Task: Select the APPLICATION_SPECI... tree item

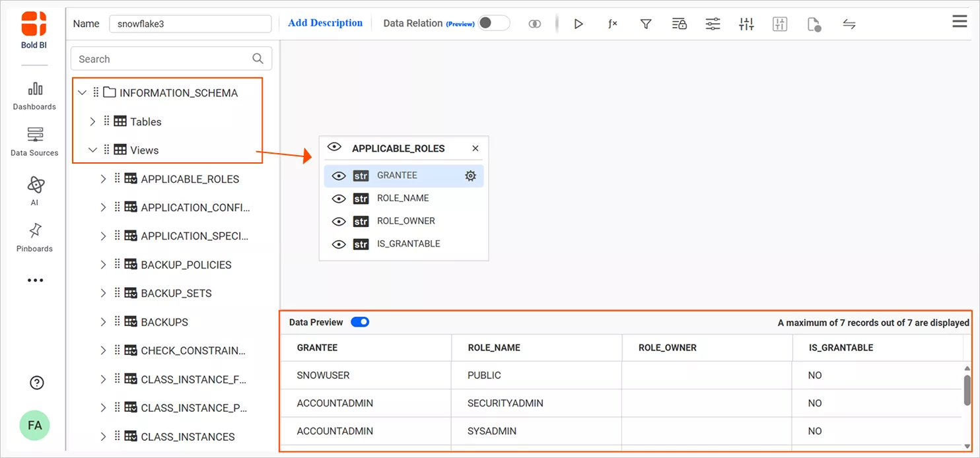Action: (195, 236)
